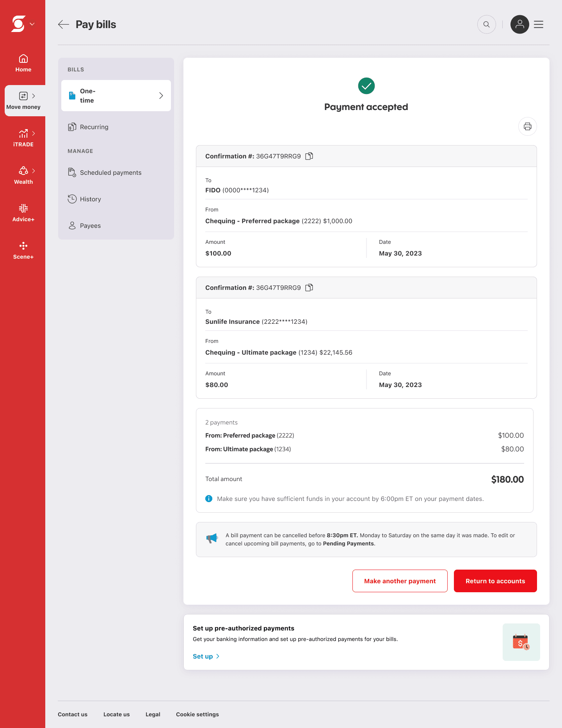
Task: Open the hamburger menu in header
Action: [539, 24]
